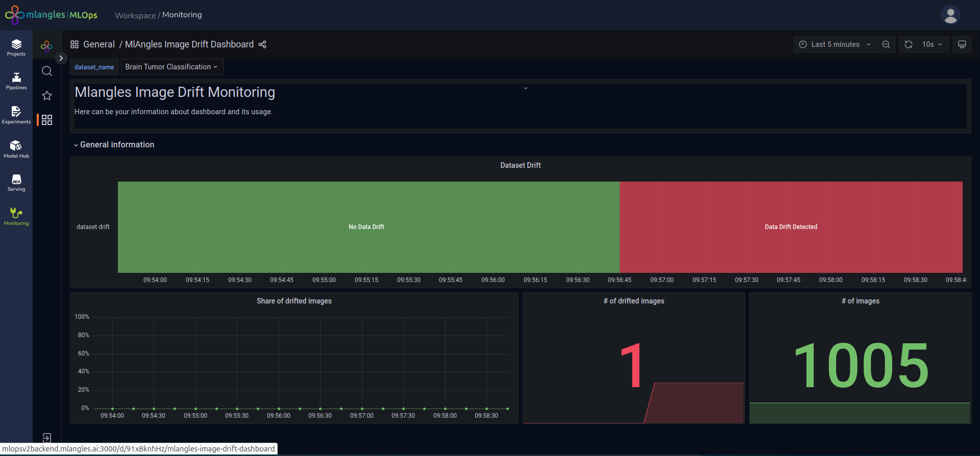Open the Projects sidebar section
Viewport: 980px width, 456px height.
pos(16,47)
